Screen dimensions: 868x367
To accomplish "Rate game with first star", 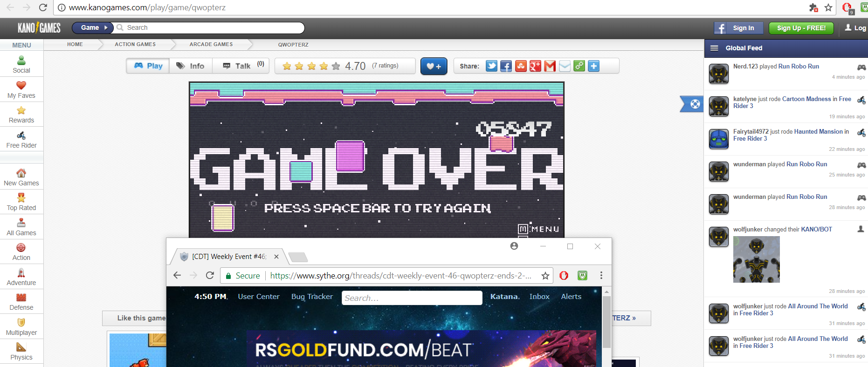I will (x=287, y=66).
